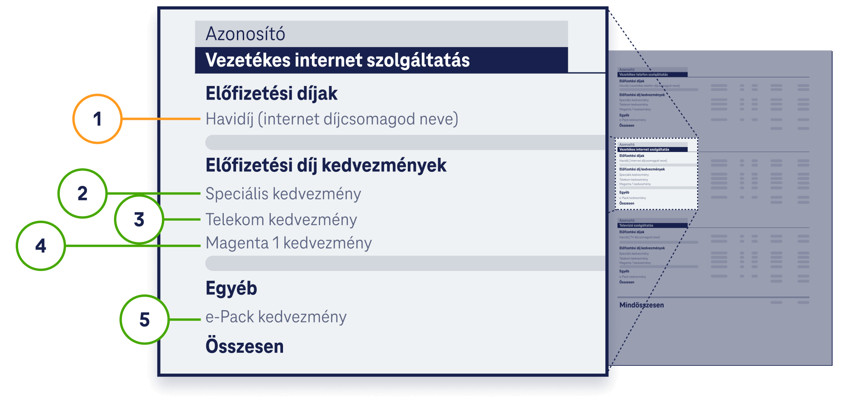
Task: Click the green circled number 5 marker
Action: [x=145, y=320]
